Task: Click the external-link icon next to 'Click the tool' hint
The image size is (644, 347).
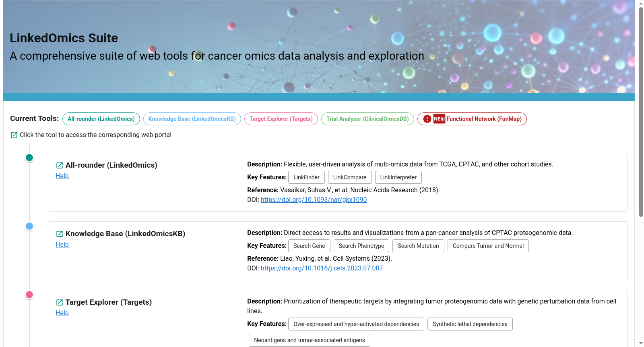Action: point(14,135)
